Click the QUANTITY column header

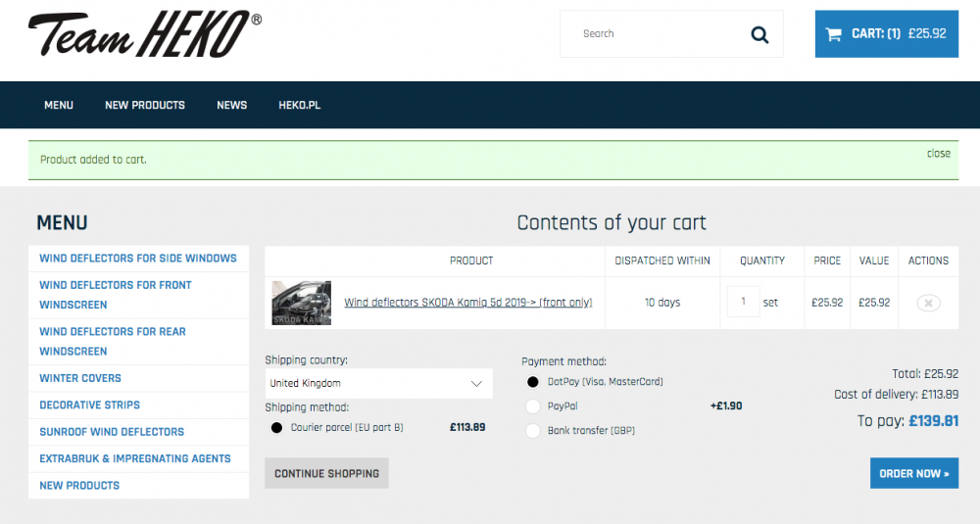pyautogui.click(x=761, y=262)
